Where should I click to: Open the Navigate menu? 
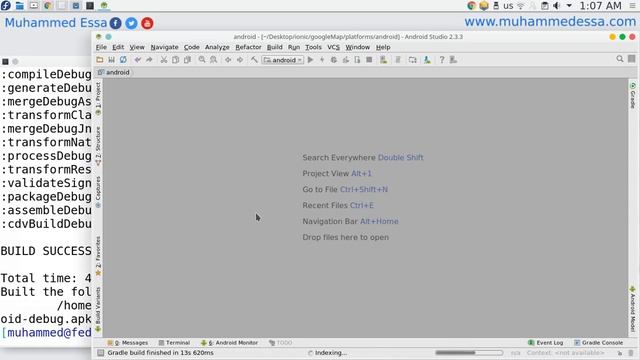click(x=164, y=47)
